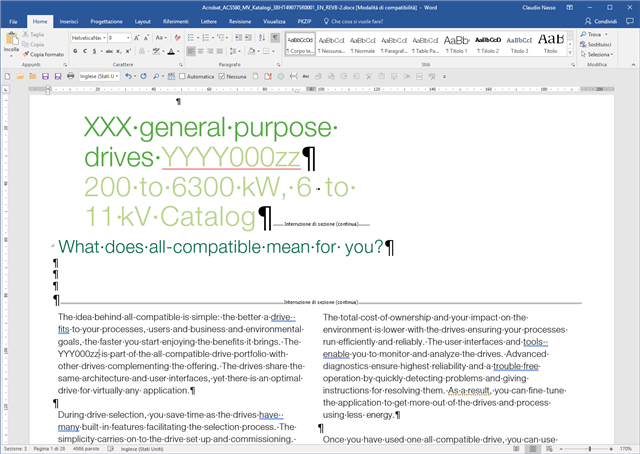
Task: Open the font name dropdown
Action: point(104,38)
